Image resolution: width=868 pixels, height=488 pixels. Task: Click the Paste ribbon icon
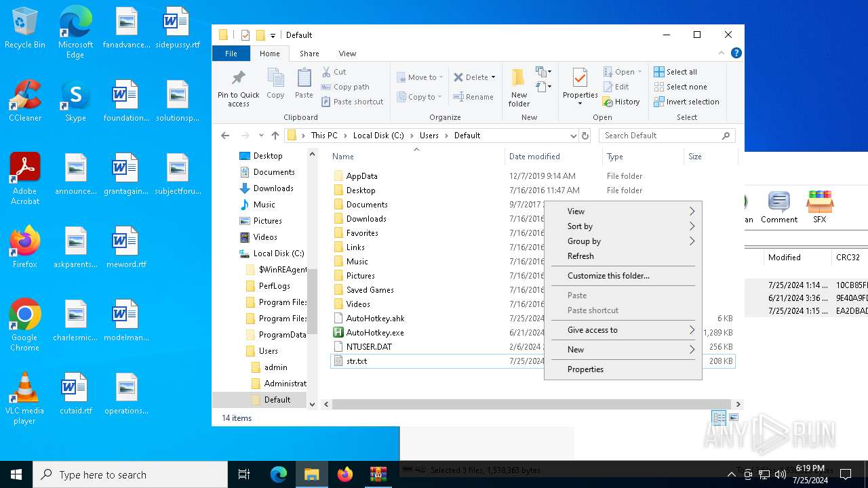click(304, 84)
